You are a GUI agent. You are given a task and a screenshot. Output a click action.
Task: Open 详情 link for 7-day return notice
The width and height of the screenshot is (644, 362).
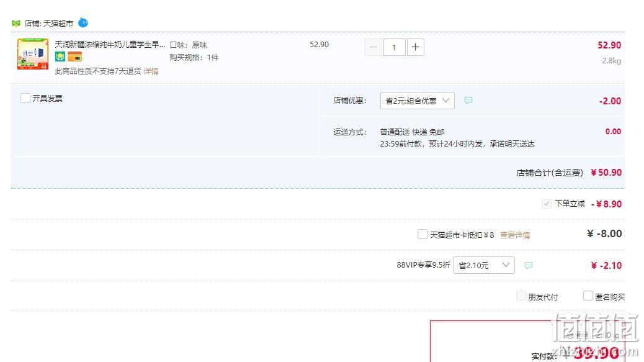[x=151, y=71]
